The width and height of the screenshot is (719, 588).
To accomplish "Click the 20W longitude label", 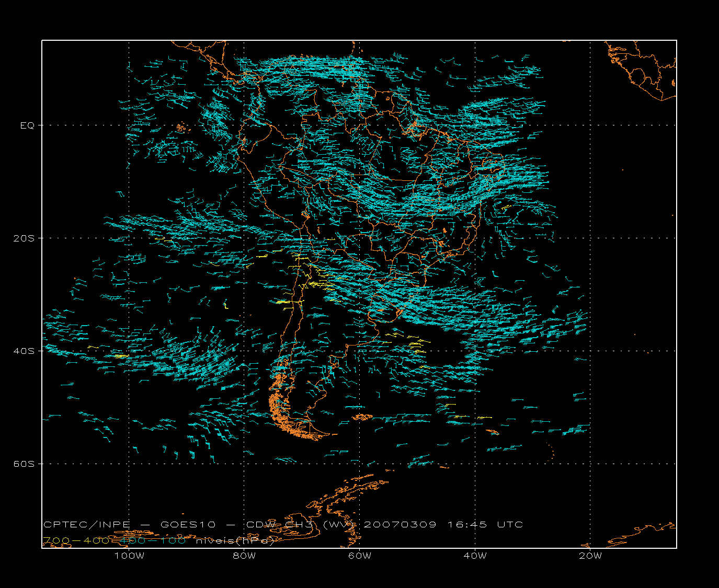I will [x=590, y=556].
